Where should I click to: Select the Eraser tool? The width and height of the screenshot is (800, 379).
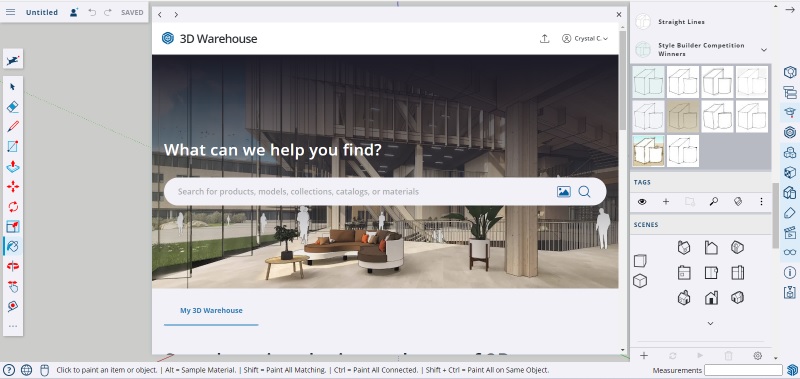[x=13, y=107]
